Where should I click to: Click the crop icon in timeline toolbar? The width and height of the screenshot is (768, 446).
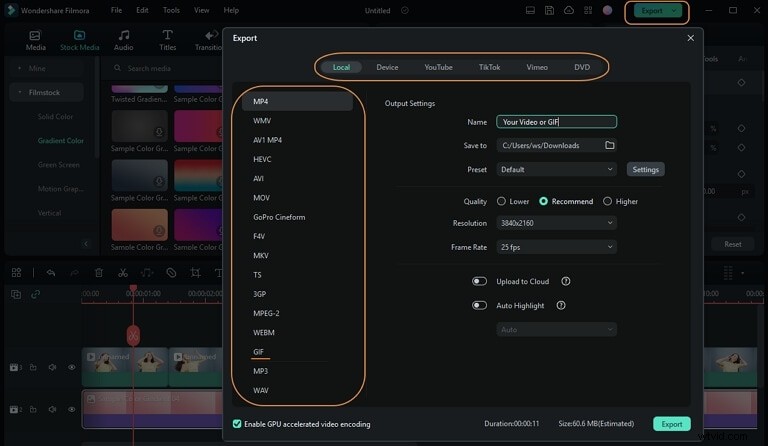pos(195,273)
